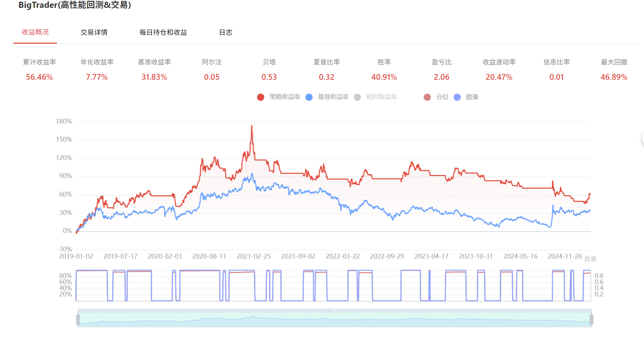The image size is (644, 350).
Task: Enable the gray 相对收益率 legend dot
Action: (357, 97)
